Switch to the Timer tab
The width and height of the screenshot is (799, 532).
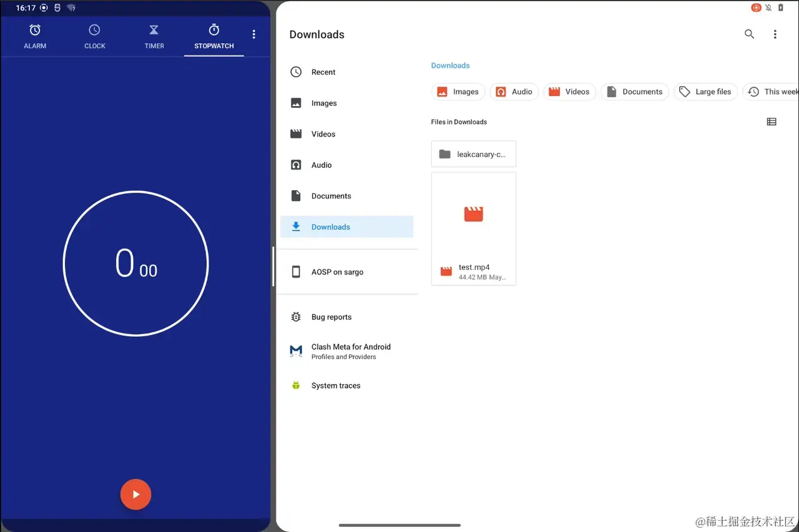pyautogui.click(x=154, y=37)
